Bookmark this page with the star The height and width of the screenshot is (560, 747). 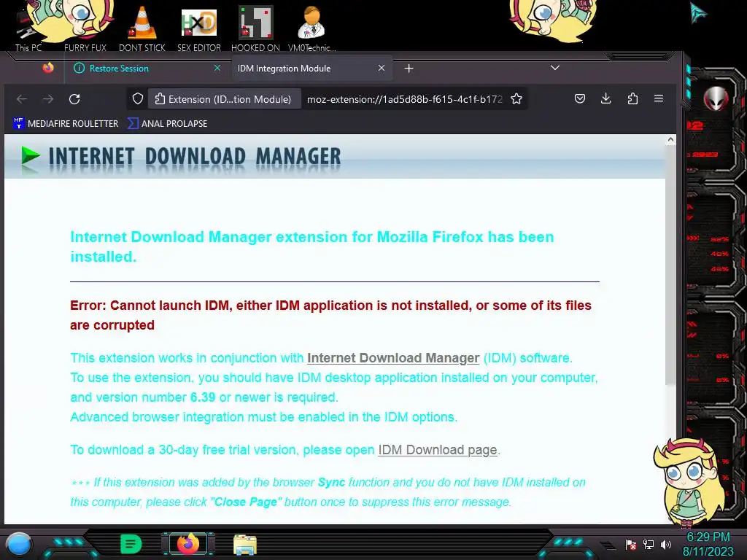[516, 99]
